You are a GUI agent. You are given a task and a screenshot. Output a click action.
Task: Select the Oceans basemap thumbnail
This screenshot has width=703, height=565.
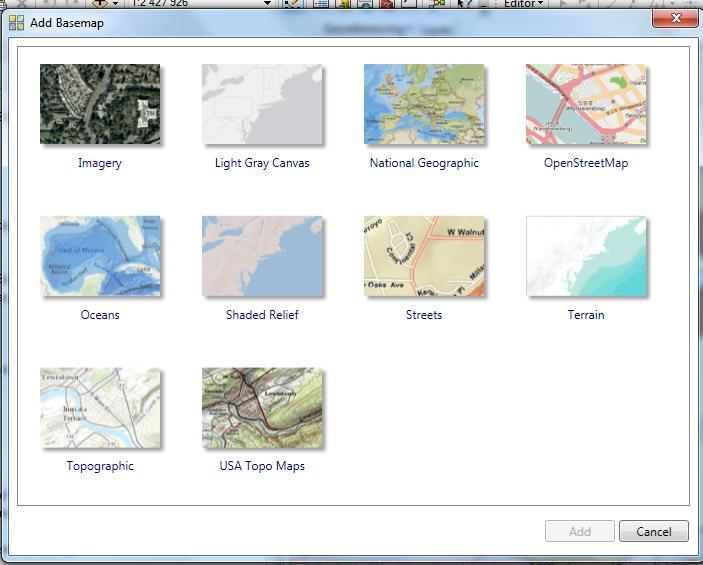point(100,256)
